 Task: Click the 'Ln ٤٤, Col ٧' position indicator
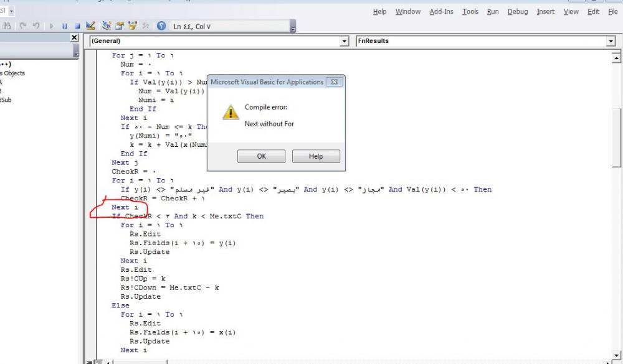192,27
